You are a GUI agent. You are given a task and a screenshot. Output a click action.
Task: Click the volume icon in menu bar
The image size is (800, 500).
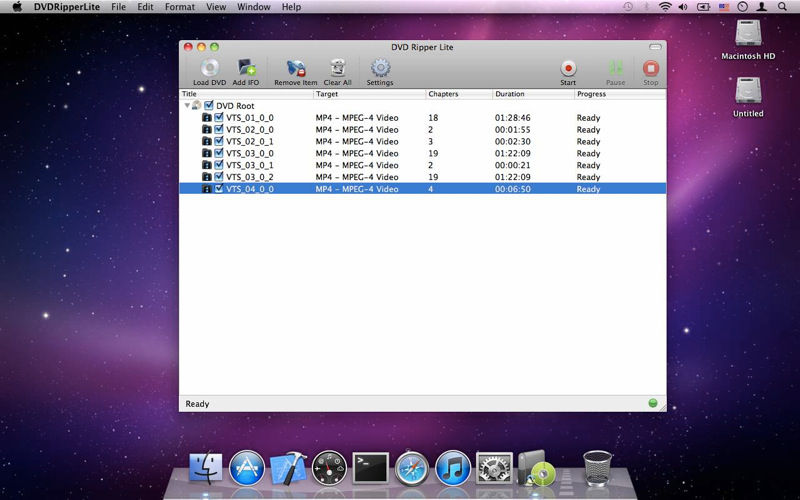pyautogui.click(x=683, y=7)
